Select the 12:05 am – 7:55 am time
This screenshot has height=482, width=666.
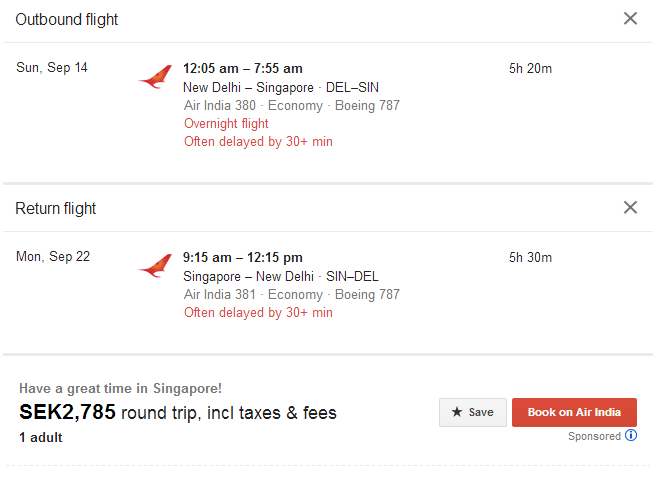click(243, 68)
